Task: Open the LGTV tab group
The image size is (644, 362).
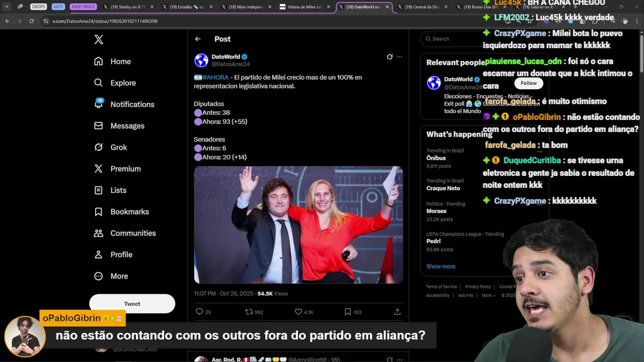Action: (x=58, y=7)
